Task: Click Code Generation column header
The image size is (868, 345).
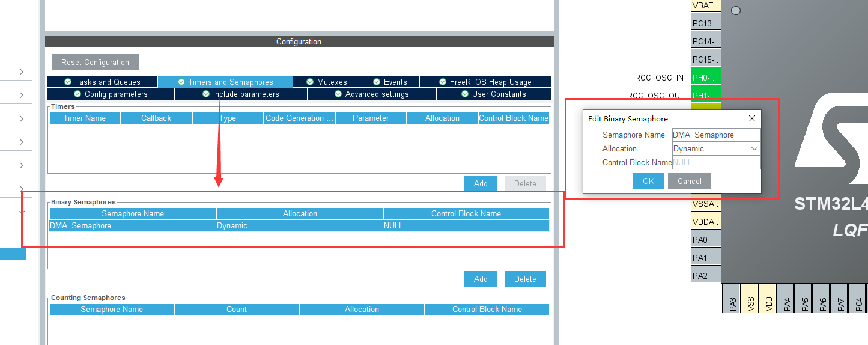Action: coord(299,118)
